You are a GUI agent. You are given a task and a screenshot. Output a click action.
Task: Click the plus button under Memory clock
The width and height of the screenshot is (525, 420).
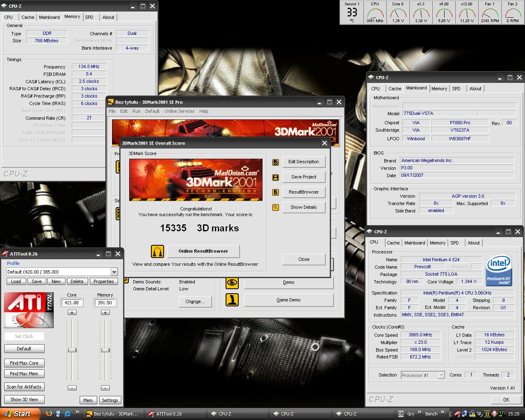(x=105, y=313)
